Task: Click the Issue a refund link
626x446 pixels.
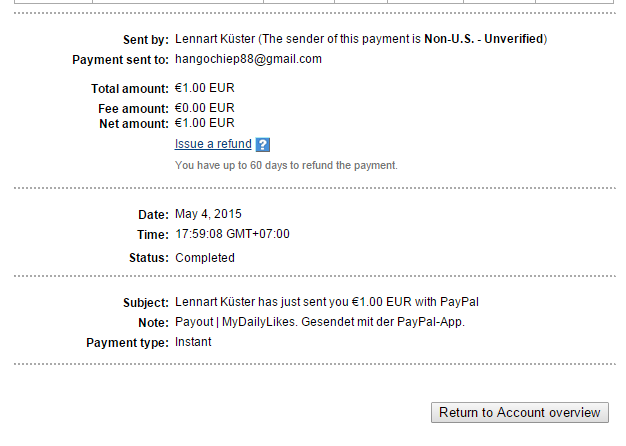Action: point(213,144)
